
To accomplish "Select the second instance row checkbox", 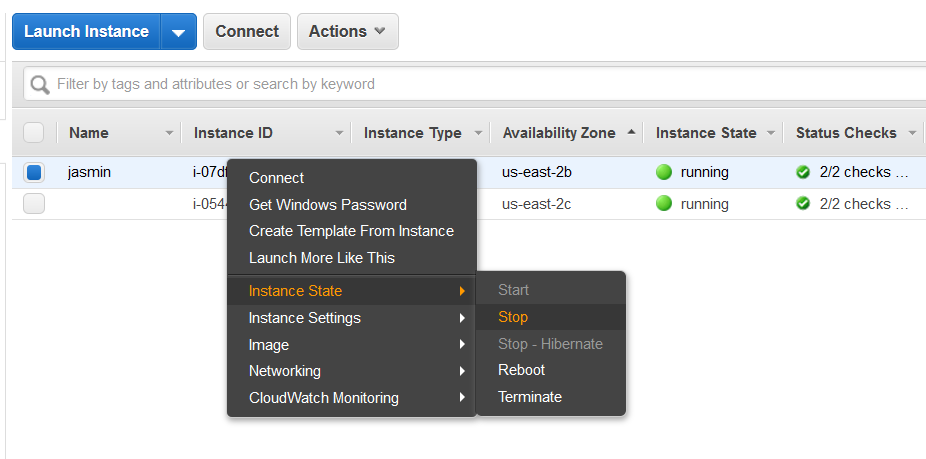I will pos(34,204).
